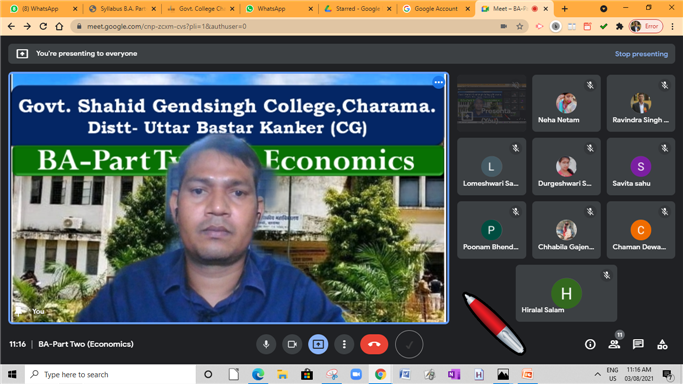683x384 pixels.
Task: Select Ravindra Singh participant tile
Action: click(x=641, y=103)
